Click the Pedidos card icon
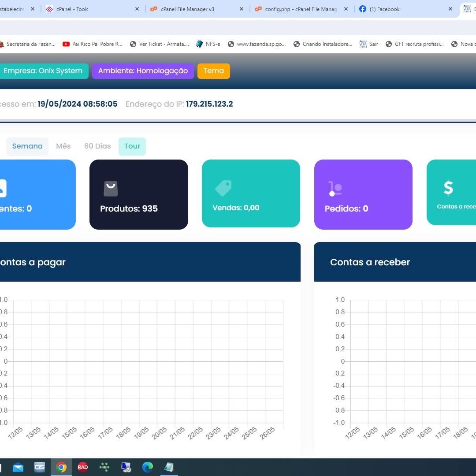476x476 pixels. click(335, 189)
